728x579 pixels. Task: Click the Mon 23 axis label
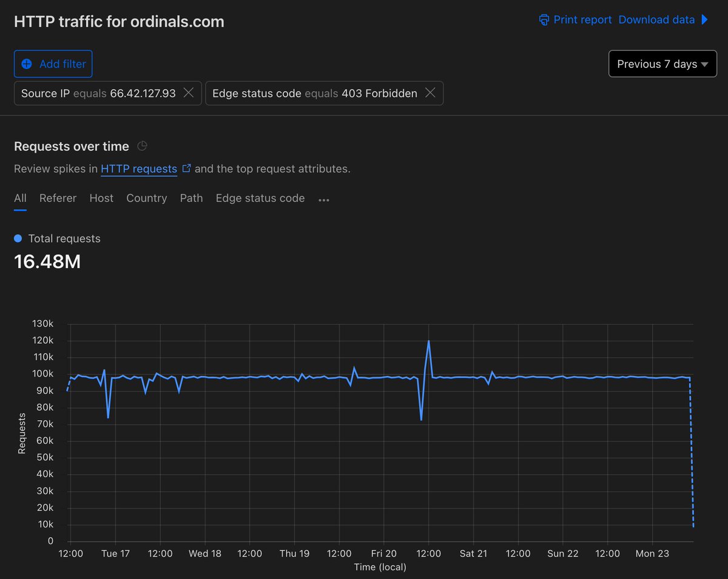tap(652, 554)
